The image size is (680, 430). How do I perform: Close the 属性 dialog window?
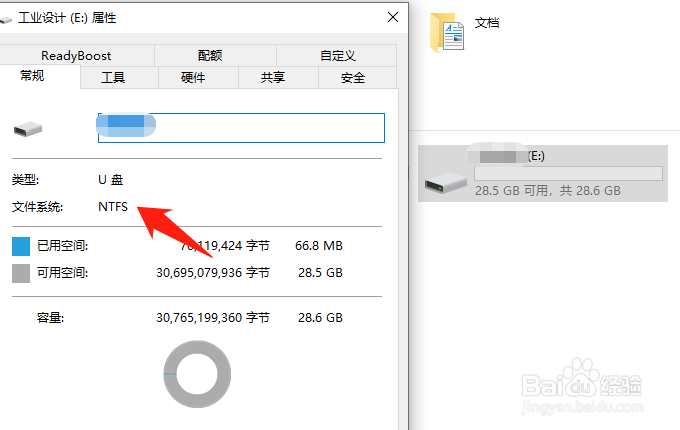click(x=393, y=17)
